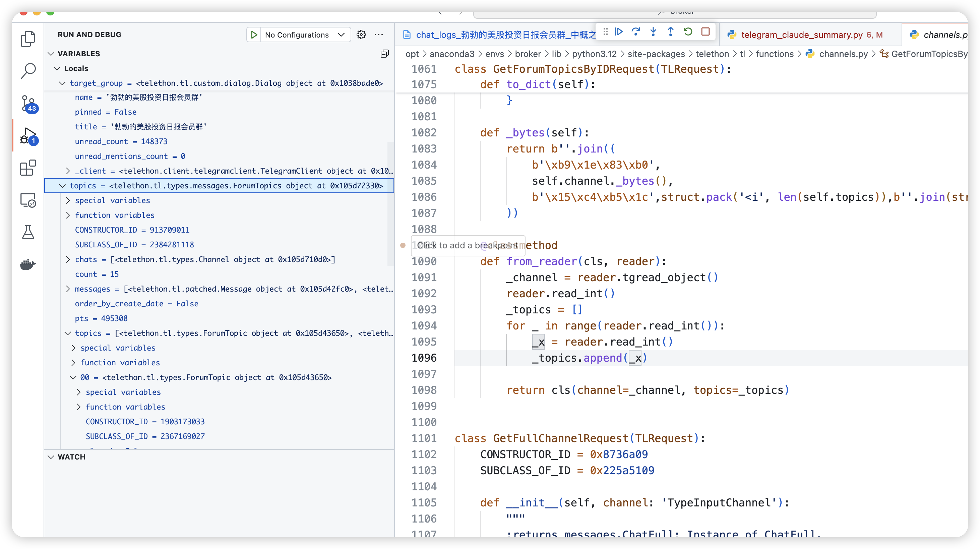980x549 pixels.
Task: Collapse the inner topics list variable
Action: click(x=68, y=333)
